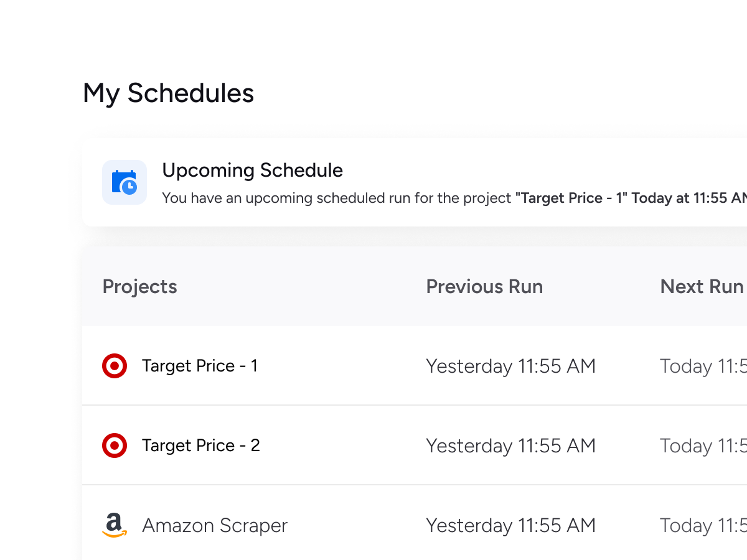Click the Target logo beside Target Price - 2
Screen dimensions: 747x560
click(x=115, y=446)
